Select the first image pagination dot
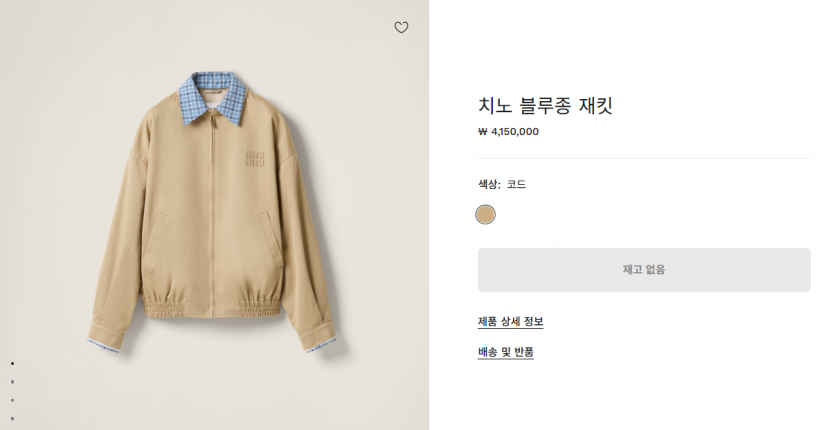The image size is (835, 430). 12,363
